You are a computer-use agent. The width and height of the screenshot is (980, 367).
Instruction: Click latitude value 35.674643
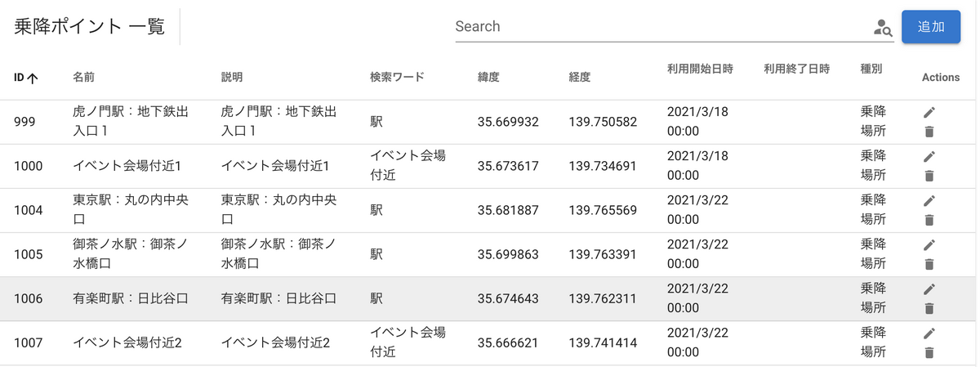(x=508, y=298)
